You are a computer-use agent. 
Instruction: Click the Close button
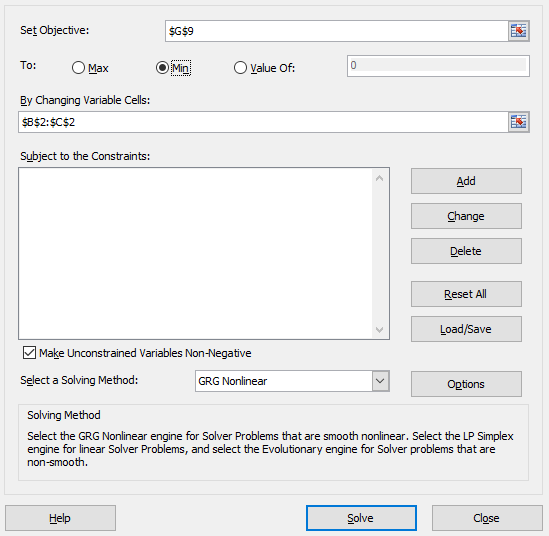[x=487, y=518]
